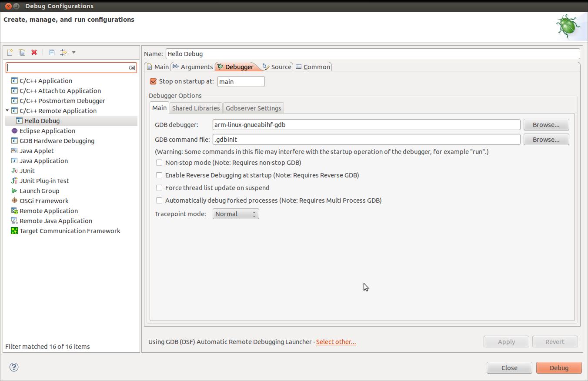Image resolution: width=588 pixels, height=381 pixels.
Task: Open the filter configurations dropdown arrow
Action: click(73, 53)
